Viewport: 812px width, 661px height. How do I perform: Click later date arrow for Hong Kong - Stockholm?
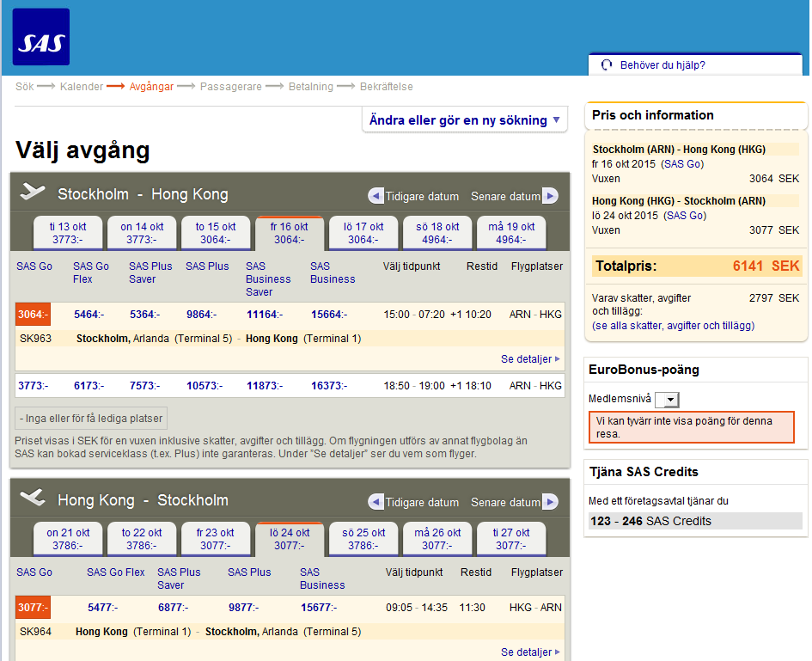[550, 502]
